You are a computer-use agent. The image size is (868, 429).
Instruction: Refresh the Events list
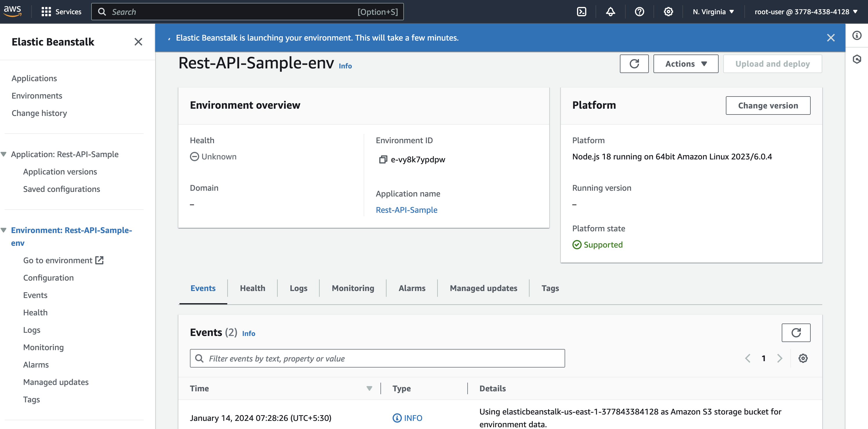point(796,333)
